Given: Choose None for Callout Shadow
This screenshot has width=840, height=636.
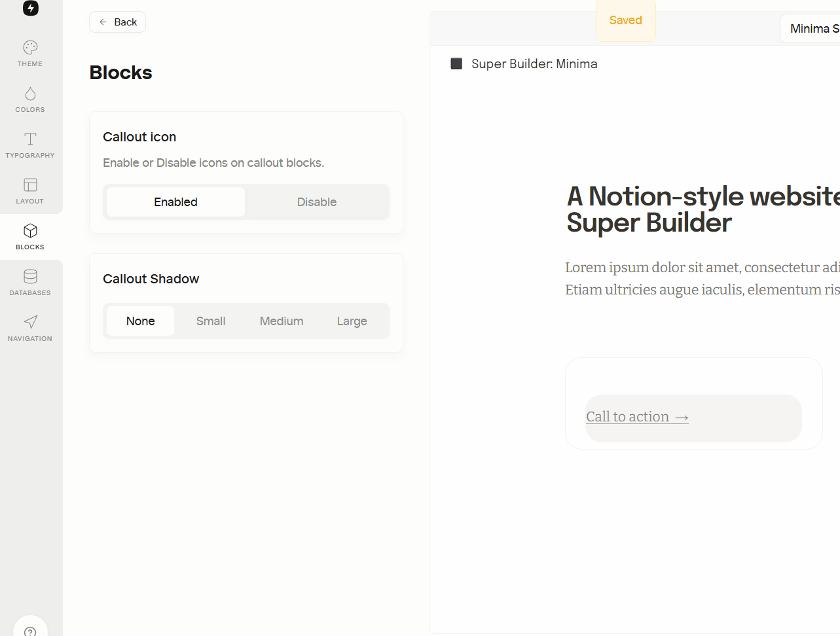Looking at the screenshot, I should 141,321.
